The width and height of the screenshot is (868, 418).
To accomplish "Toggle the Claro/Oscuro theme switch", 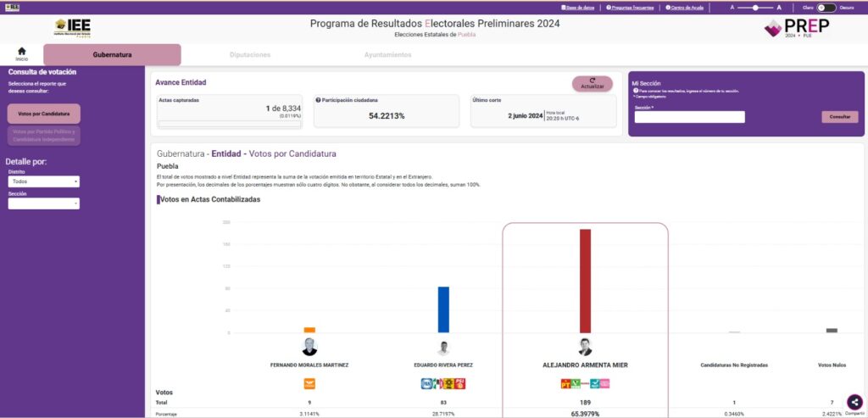I will [x=826, y=8].
